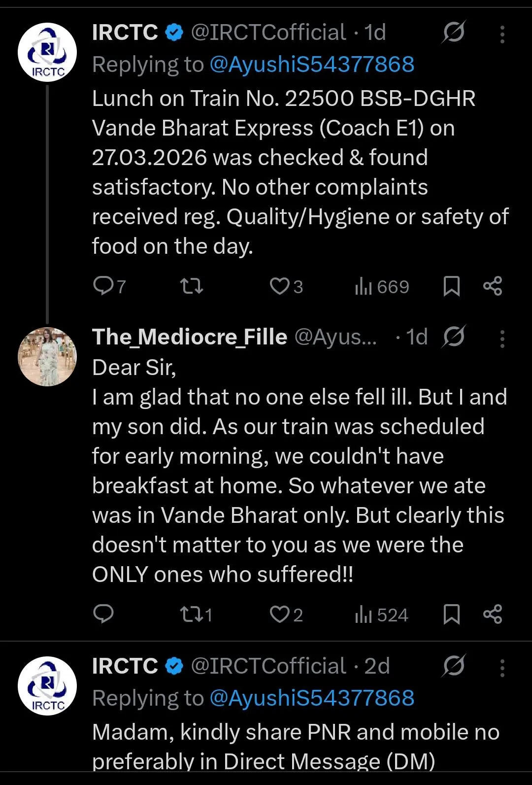Like The_Mediocre_Fille's Dear Sir tweet
The width and height of the screenshot is (532, 785).
280,614
